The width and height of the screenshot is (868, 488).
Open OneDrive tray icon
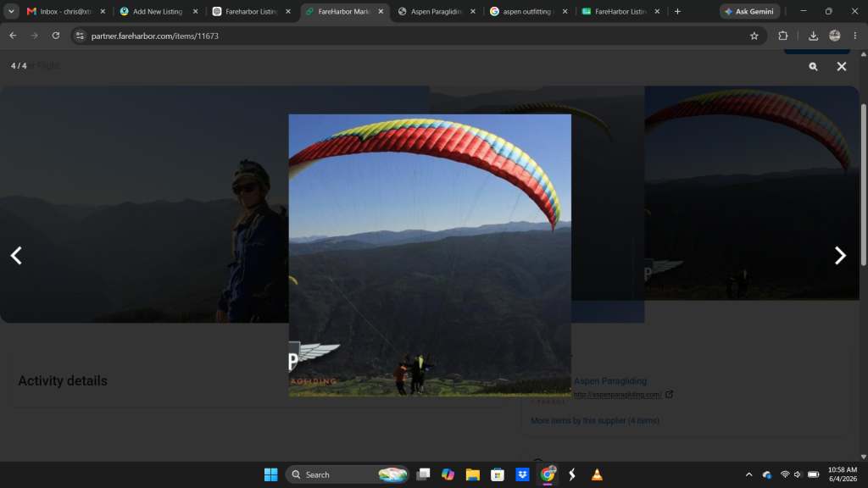point(766,474)
